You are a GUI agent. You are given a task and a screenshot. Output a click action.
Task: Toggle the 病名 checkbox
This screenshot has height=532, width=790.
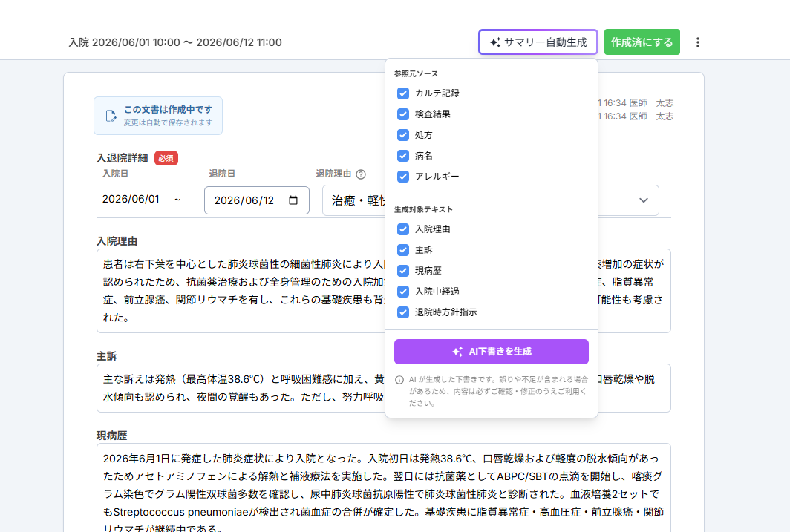coord(403,156)
